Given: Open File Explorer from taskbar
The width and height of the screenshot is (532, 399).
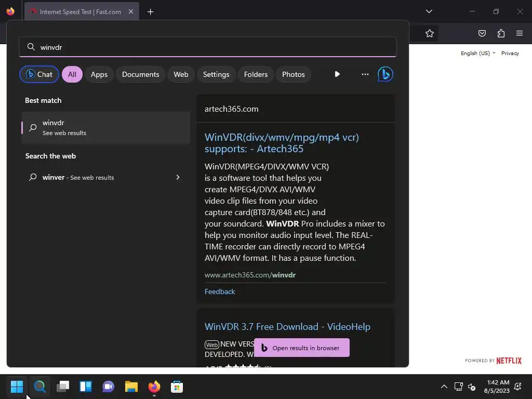Looking at the screenshot, I should click(131, 387).
